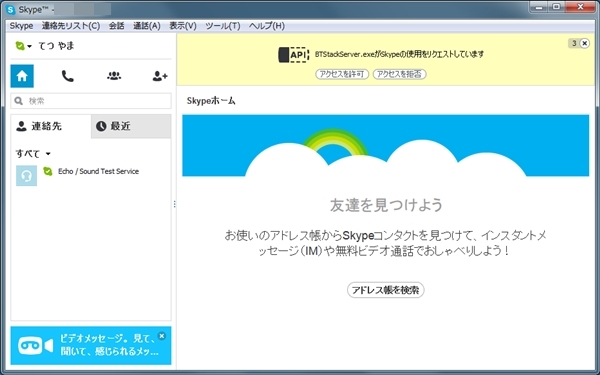Close the yellow API request notification
The image size is (600, 375).
(x=584, y=43)
